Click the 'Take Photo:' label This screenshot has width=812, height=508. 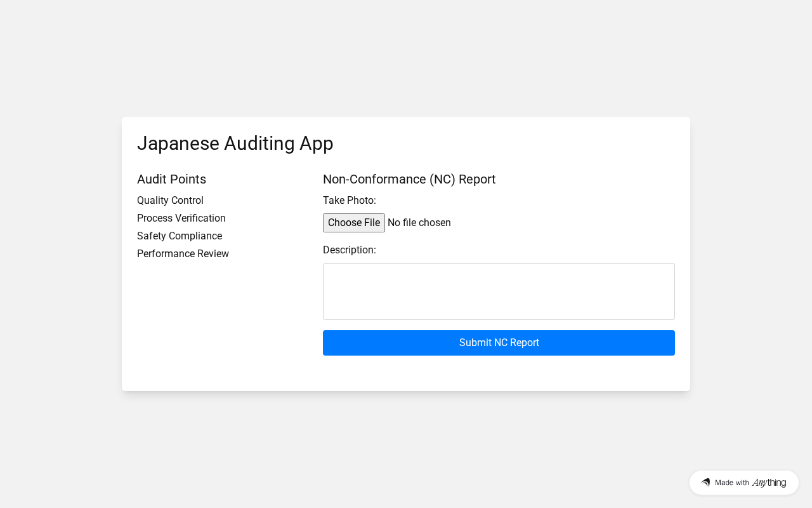(350, 201)
